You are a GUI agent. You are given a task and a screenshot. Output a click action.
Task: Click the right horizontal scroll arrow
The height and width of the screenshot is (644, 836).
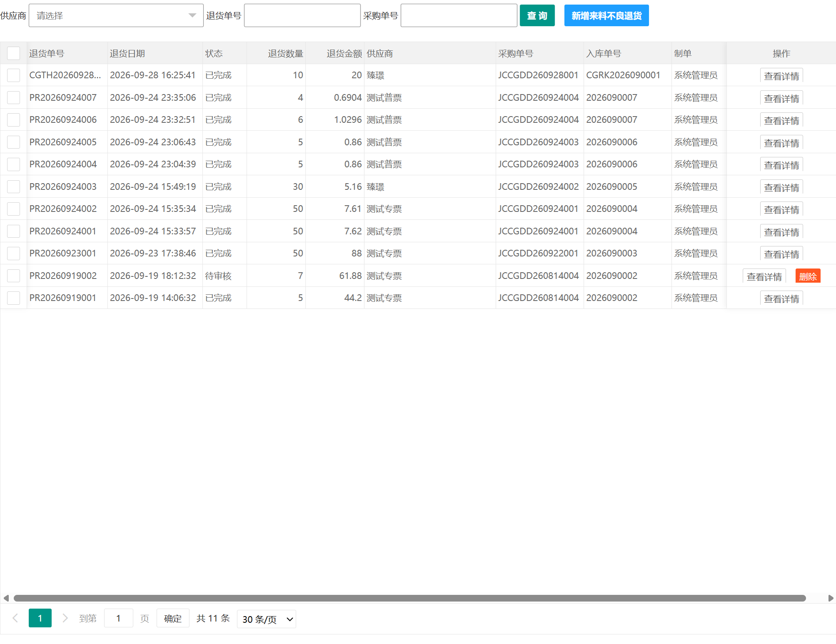click(x=831, y=598)
